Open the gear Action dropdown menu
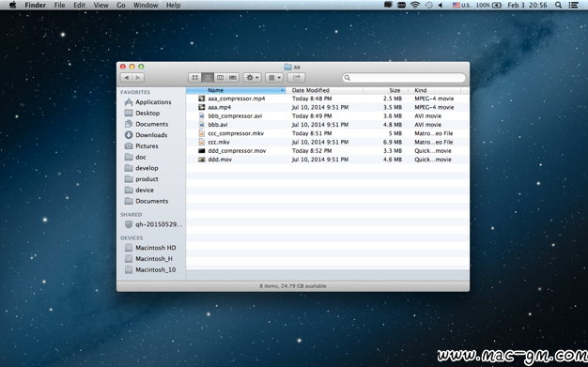The width and height of the screenshot is (588, 367). tap(252, 78)
